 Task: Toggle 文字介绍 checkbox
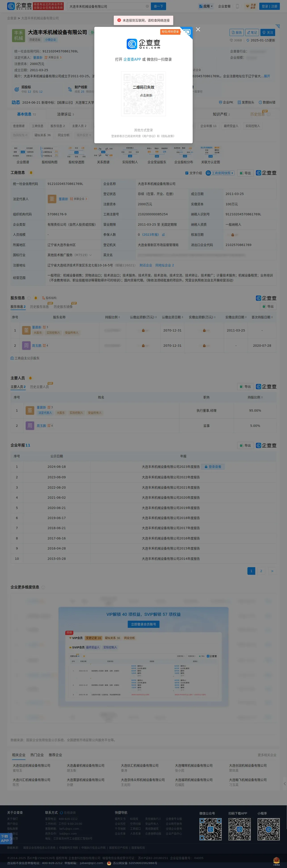pyautogui.click(x=194, y=173)
